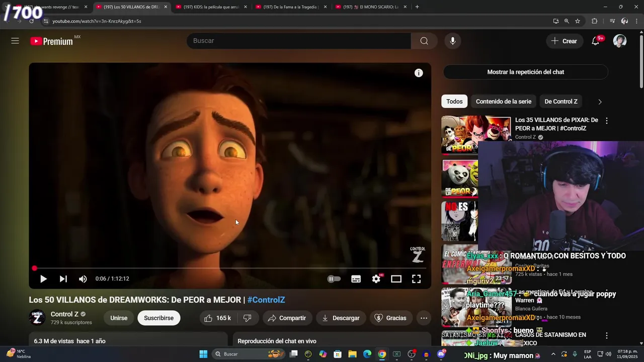
Task: Click the taskbar Buscar search box
Action: click(248, 354)
